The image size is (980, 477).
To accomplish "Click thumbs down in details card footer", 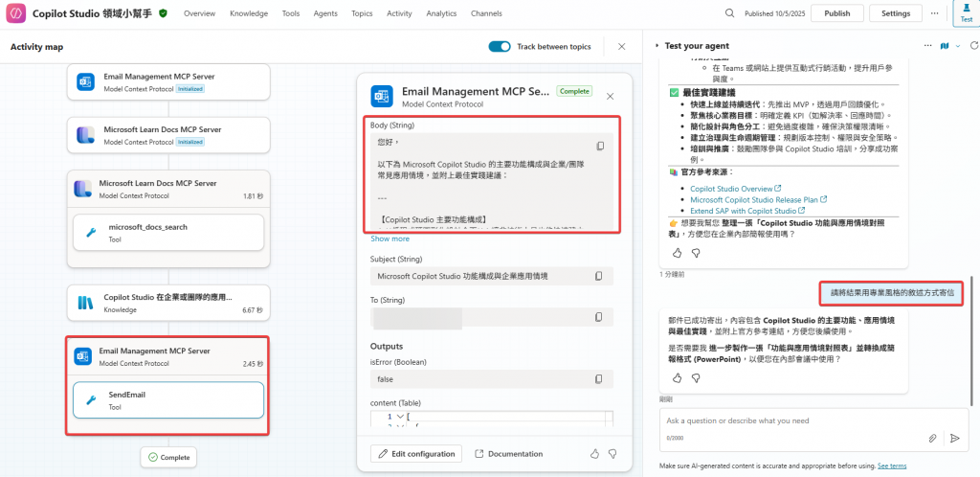I will point(612,453).
